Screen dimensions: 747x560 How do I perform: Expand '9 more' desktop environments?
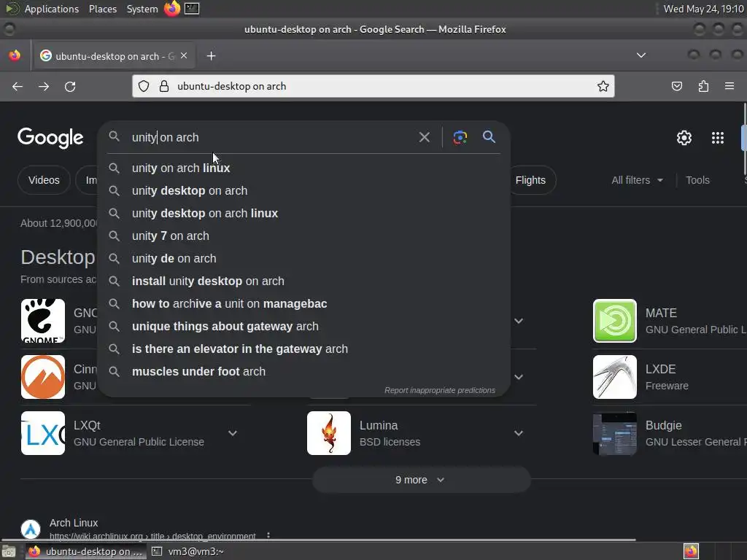421,480
